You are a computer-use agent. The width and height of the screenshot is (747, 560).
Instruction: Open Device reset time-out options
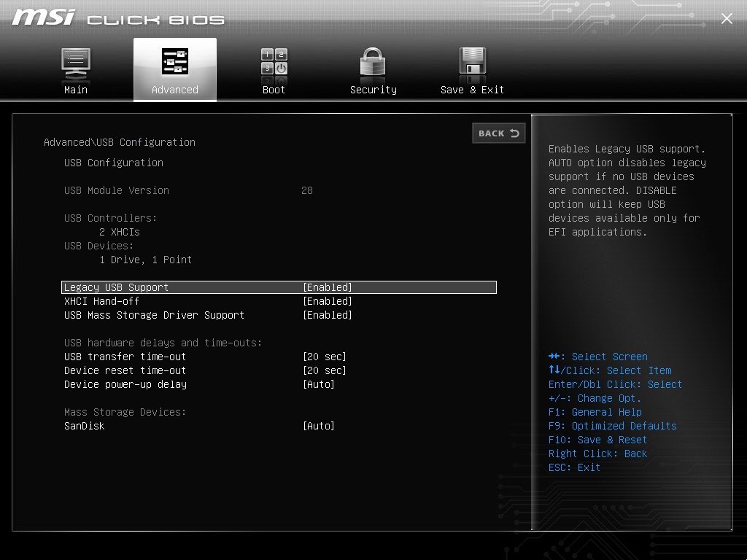pyautogui.click(x=325, y=370)
